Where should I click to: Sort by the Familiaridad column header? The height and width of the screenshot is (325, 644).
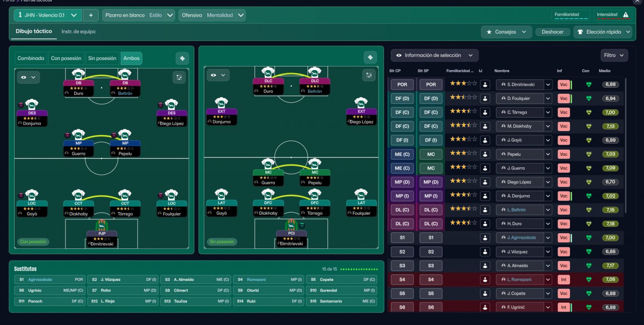point(460,71)
